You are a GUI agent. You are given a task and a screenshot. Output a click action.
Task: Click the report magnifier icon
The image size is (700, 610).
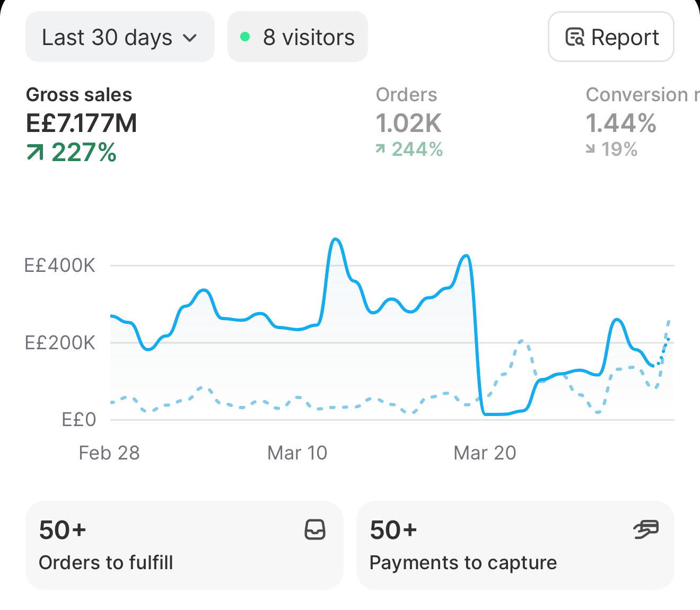575,37
